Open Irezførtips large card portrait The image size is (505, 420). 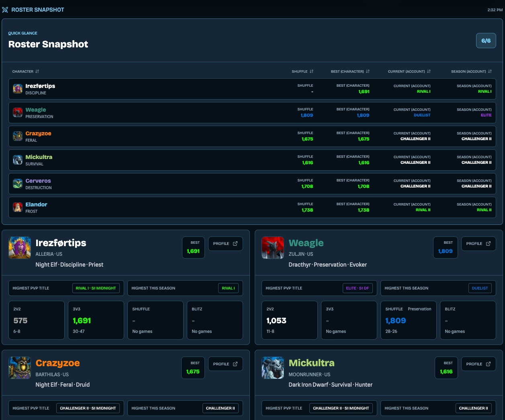[20, 248]
